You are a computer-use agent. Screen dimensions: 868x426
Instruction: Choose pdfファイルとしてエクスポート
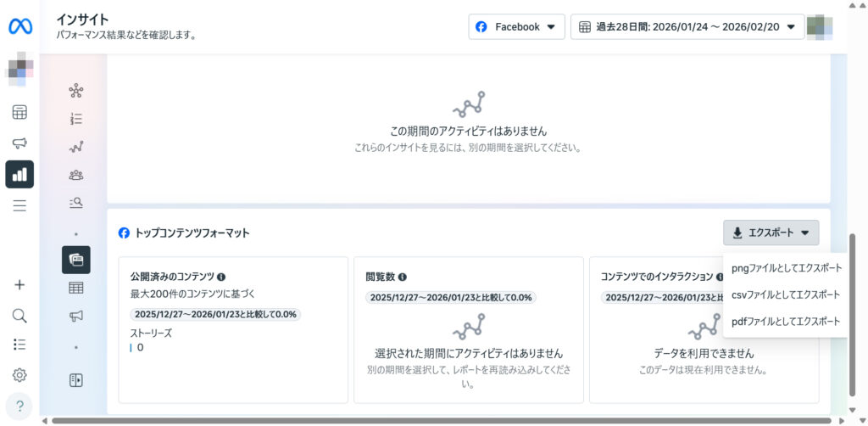[786, 322]
